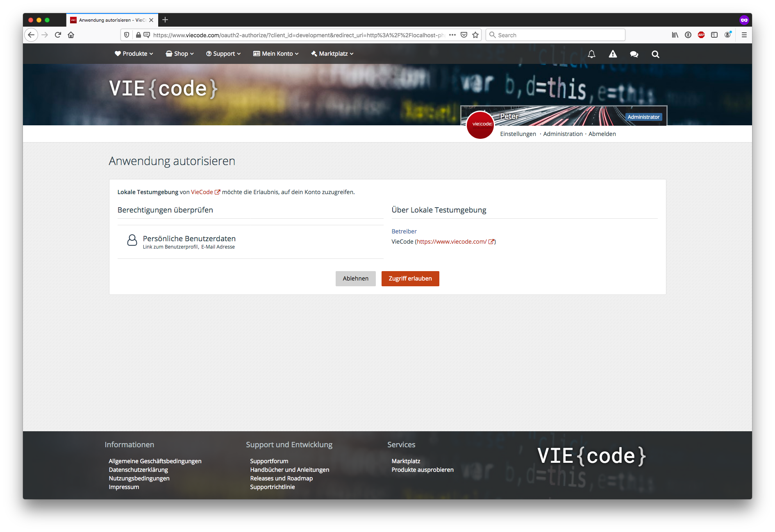Bookmark this page with the star icon

tap(475, 35)
